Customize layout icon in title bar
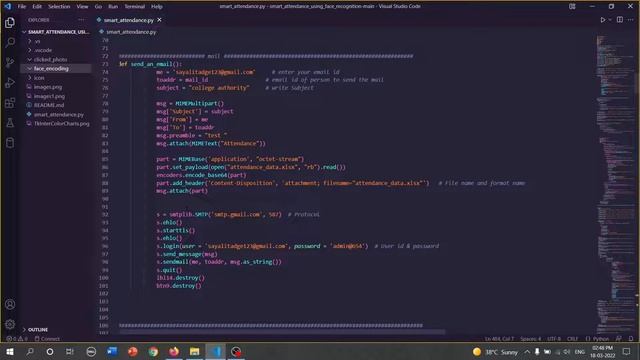Screen dimensions: 640x360 pyautogui.click(x=572, y=6)
